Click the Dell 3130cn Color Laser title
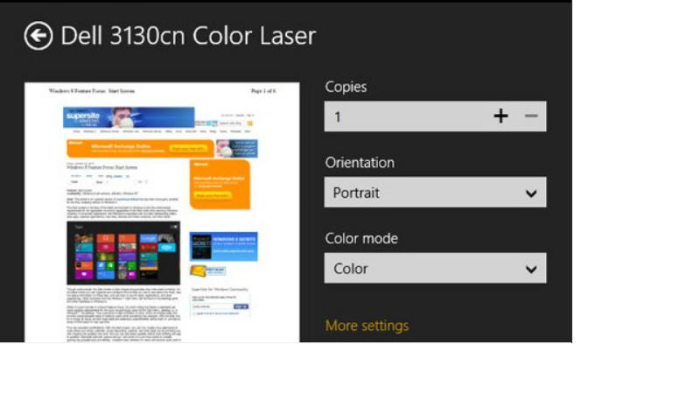The image size is (700, 394). tap(188, 36)
